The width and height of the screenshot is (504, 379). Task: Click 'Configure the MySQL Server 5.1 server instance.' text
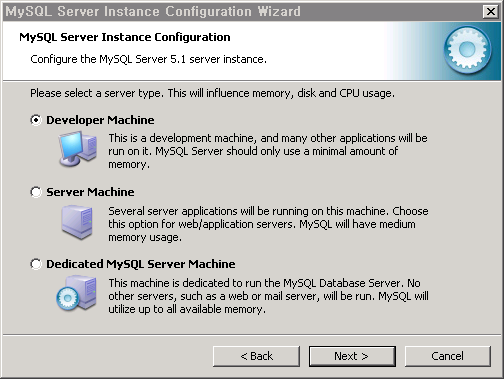(148, 59)
